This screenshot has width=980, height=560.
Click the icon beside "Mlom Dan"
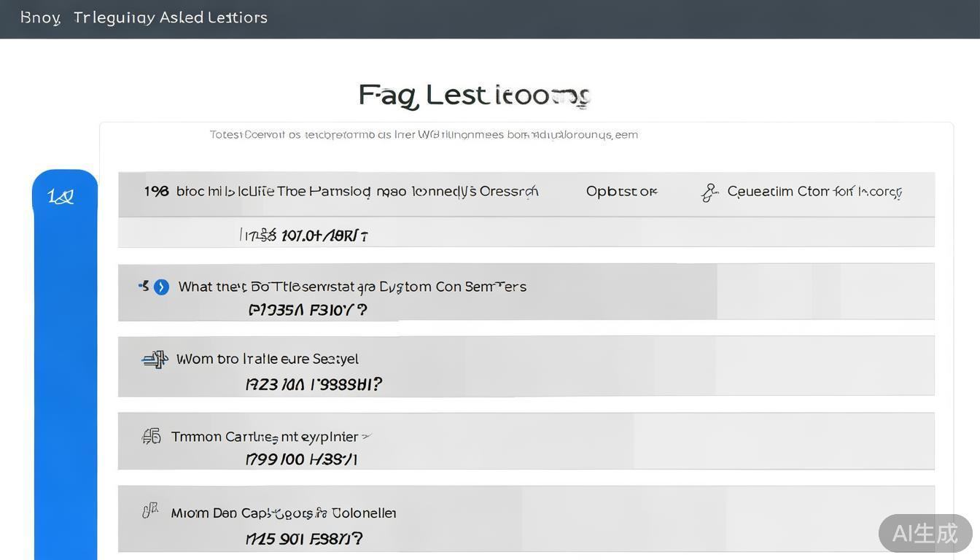coord(150,511)
